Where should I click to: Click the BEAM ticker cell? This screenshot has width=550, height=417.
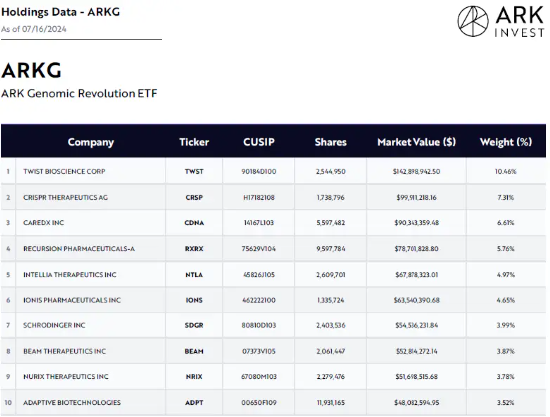coord(194,351)
